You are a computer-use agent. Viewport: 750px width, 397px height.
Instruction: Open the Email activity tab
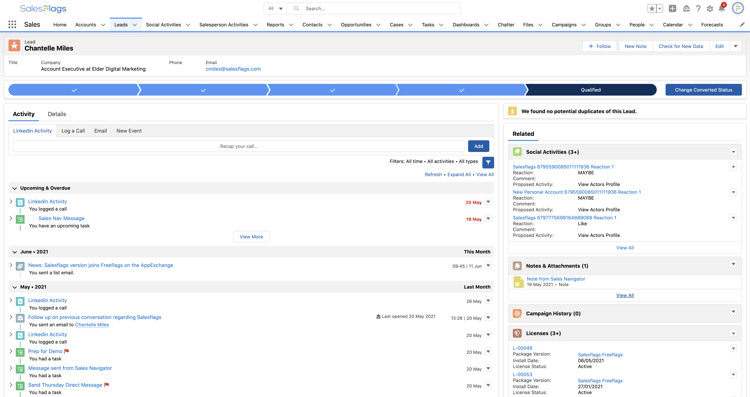100,131
